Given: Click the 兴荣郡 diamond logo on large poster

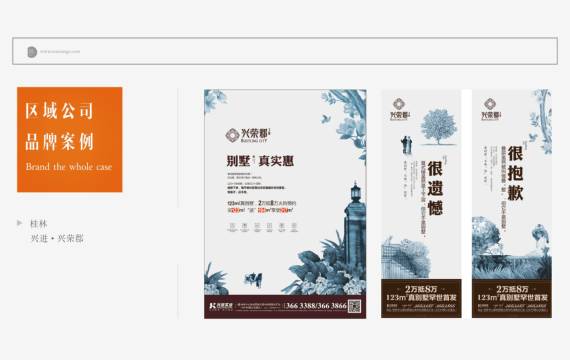Looking at the screenshot, I should point(232,135).
